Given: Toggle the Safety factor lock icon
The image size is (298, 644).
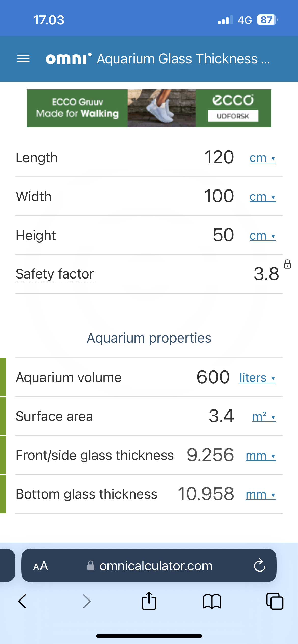Looking at the screenshot, I should click(x=287, y=264).
